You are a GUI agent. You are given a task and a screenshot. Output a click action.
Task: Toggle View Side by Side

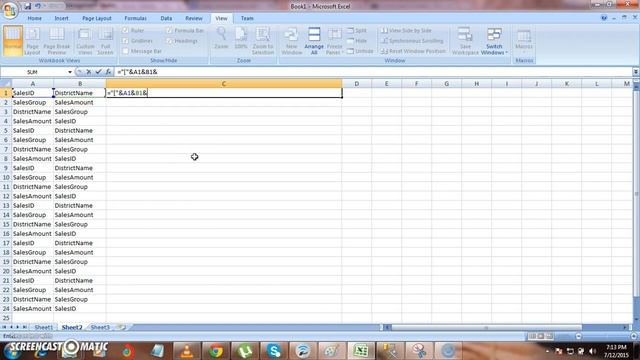pos(406,30)
